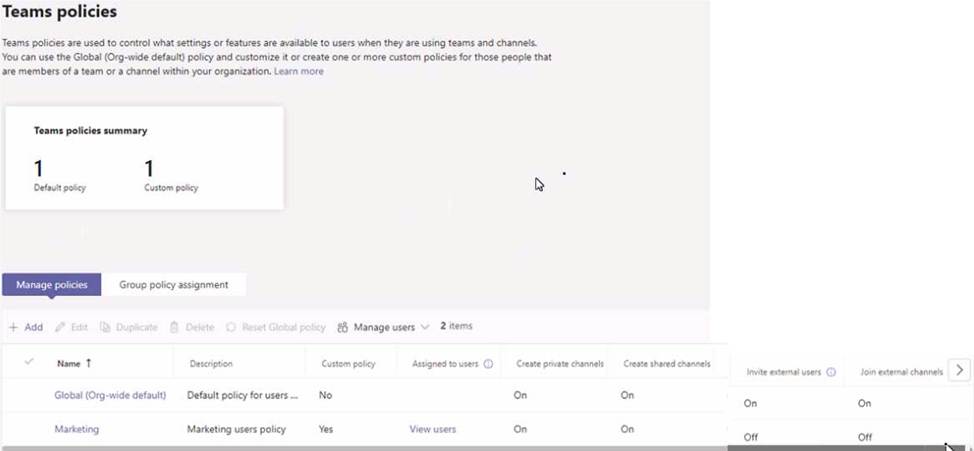
Task: Click the Reset Global policy icon
Action: [x=231, y=327]
